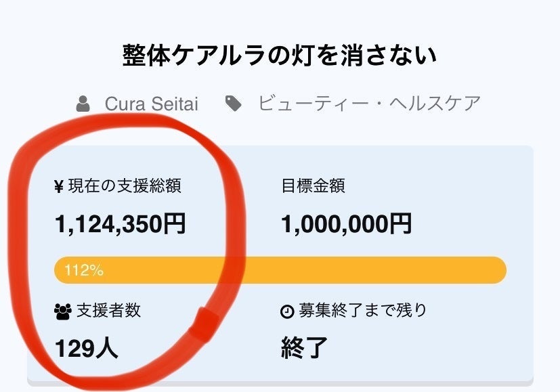Select the 1,124,350円 total amount

pos(120,224)
